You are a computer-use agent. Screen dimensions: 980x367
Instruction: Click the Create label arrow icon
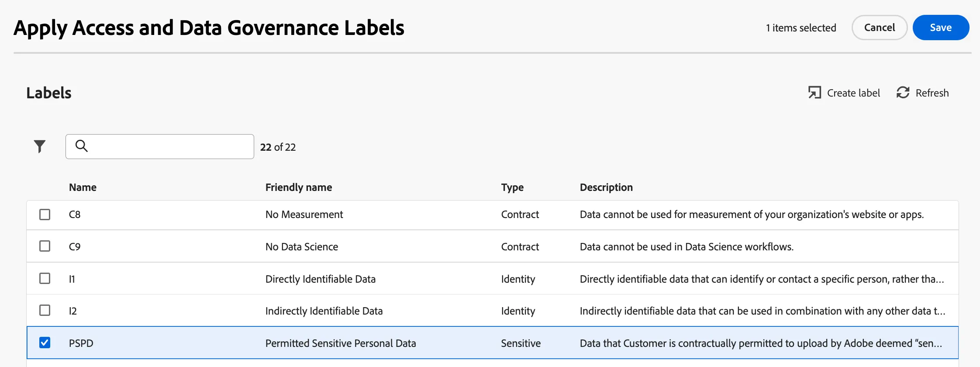click(x=814, y=93)
